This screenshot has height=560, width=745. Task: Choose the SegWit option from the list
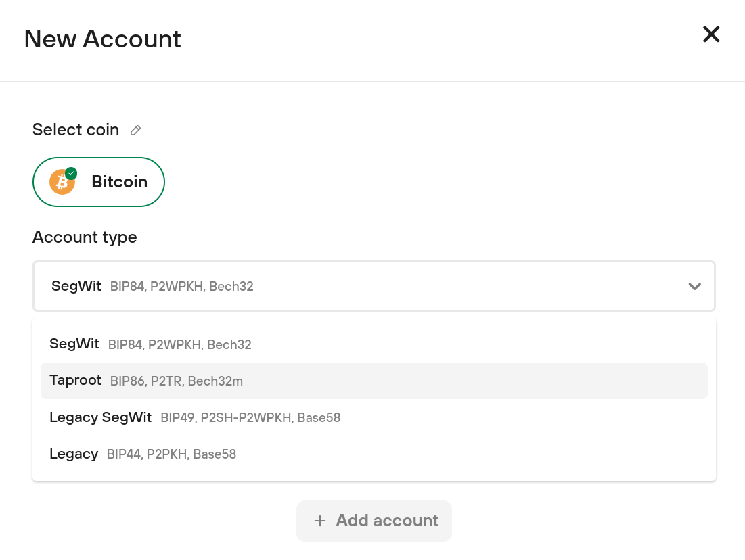click(74, 344)
